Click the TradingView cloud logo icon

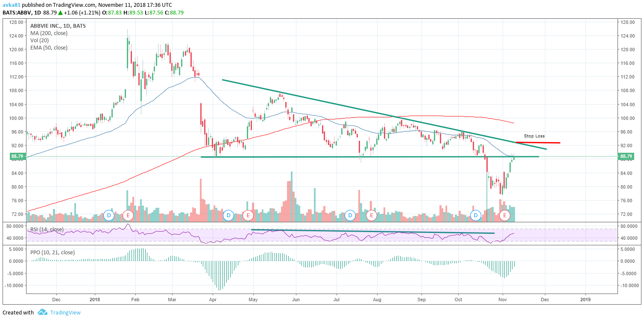tap(42, 312)
